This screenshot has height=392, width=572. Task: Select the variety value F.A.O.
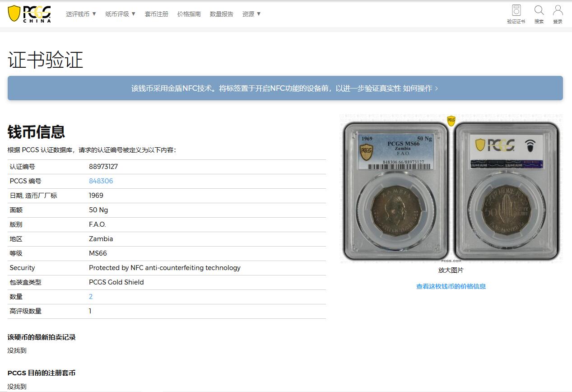point(98,224)
